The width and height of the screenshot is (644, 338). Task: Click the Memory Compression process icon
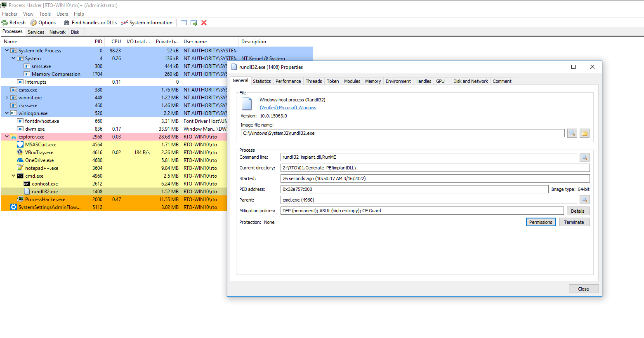point(27,74)
